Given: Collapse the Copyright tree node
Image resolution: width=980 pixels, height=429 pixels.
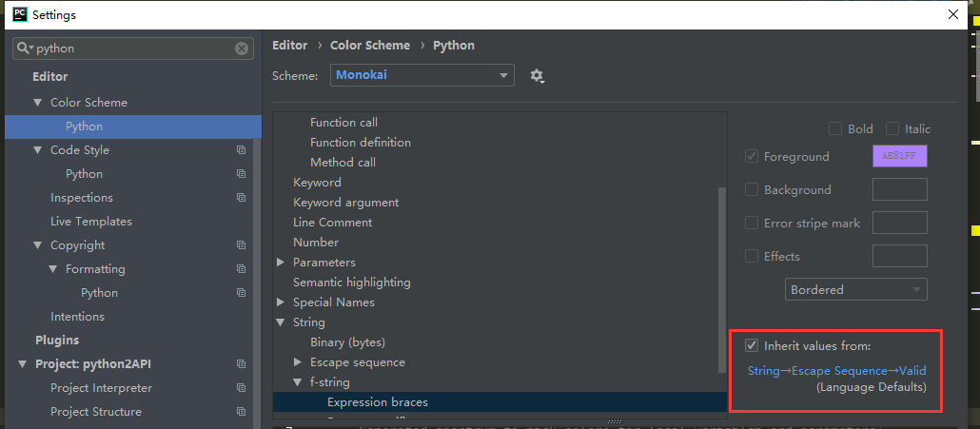Looking at the screenshot, I should 37,244.
